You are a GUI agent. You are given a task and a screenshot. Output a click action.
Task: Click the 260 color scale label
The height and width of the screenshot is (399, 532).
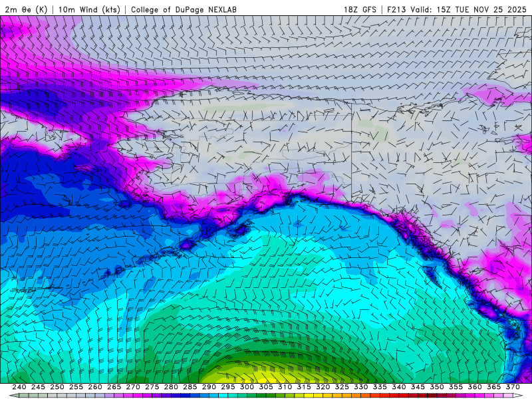point(95,387)
